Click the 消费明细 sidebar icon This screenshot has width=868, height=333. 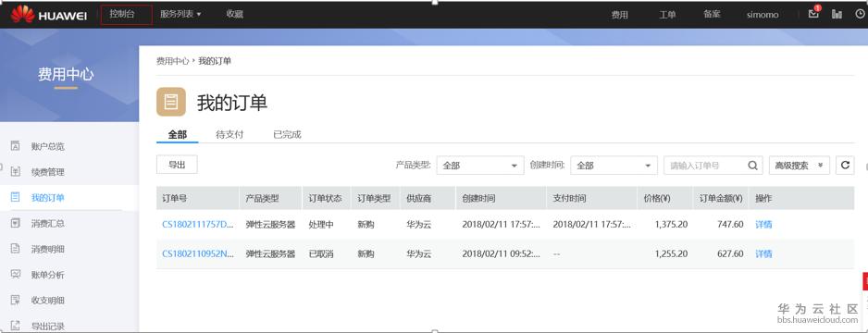[16, 249]
